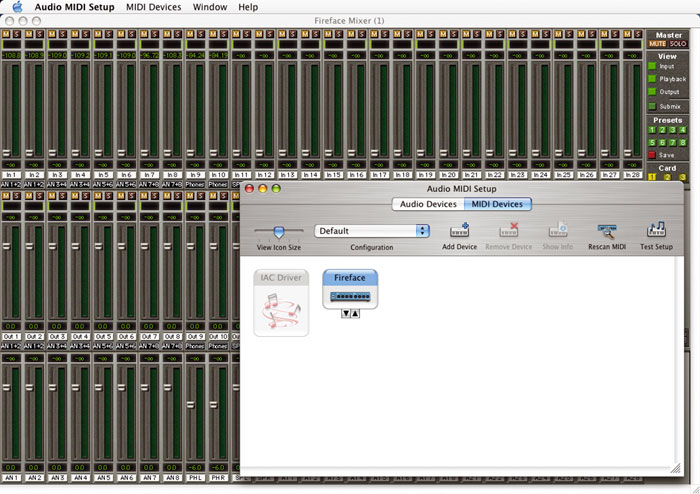Toggle the Playback view in the mixer
The image size is (700, 494).
click(x=651, y=78)
